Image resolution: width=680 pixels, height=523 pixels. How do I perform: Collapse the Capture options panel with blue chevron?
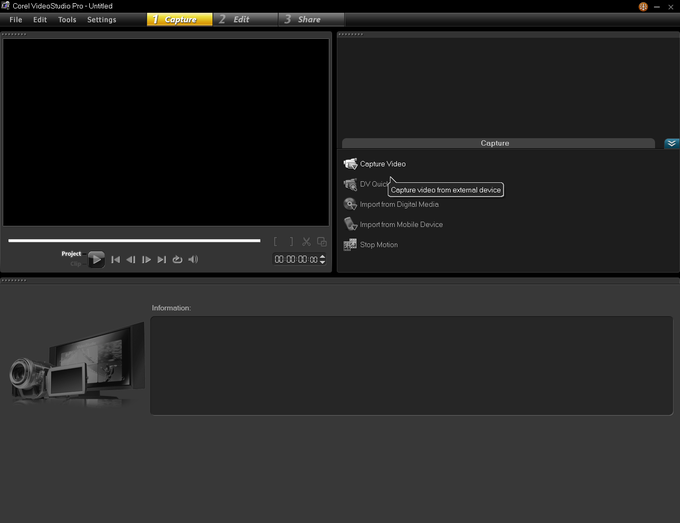coord(672,143)
